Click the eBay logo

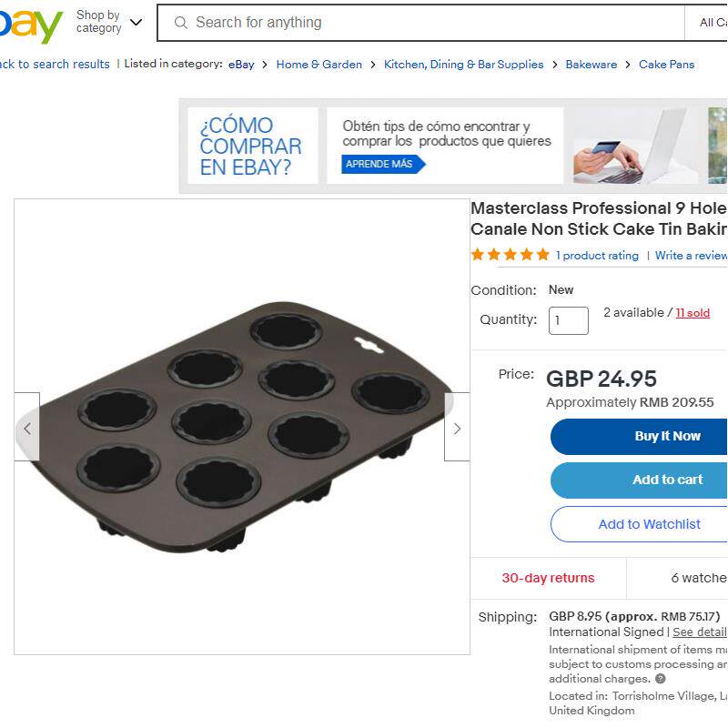pyautogui.click(x=32, y=25)
